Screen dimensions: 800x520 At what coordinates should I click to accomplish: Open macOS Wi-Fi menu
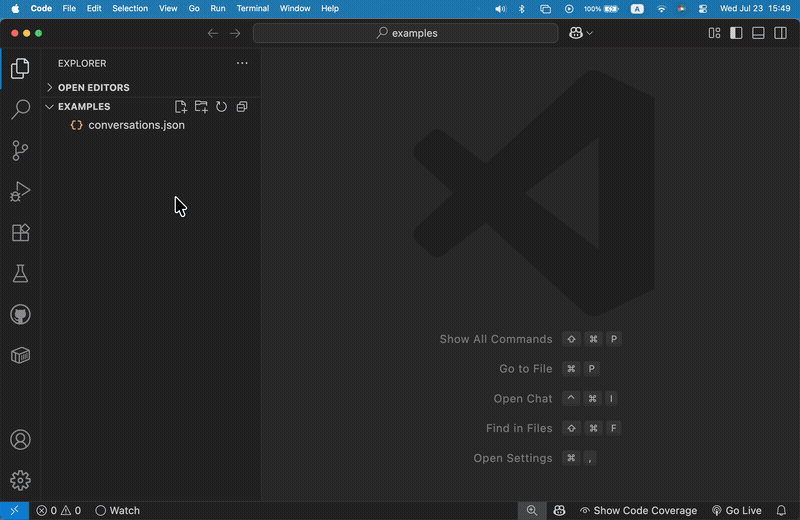(661, 9)
